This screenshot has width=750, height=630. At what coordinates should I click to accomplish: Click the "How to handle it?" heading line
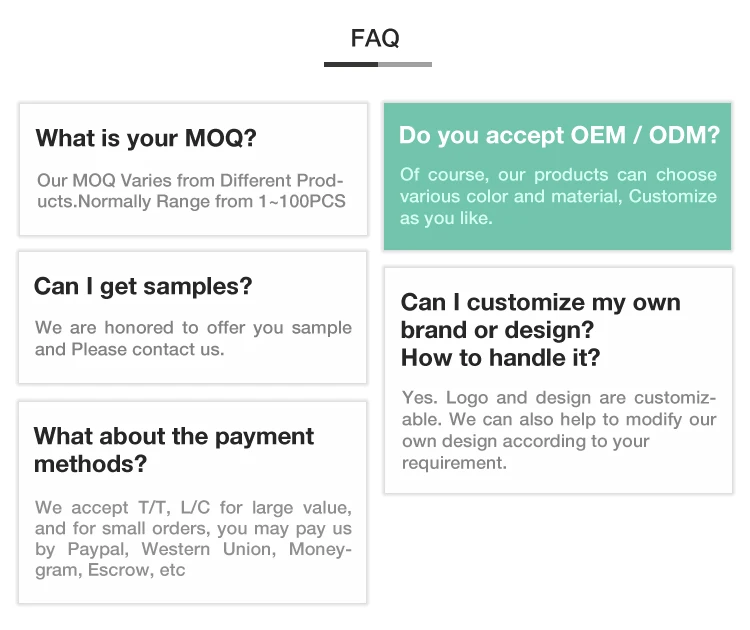[500, 357]
